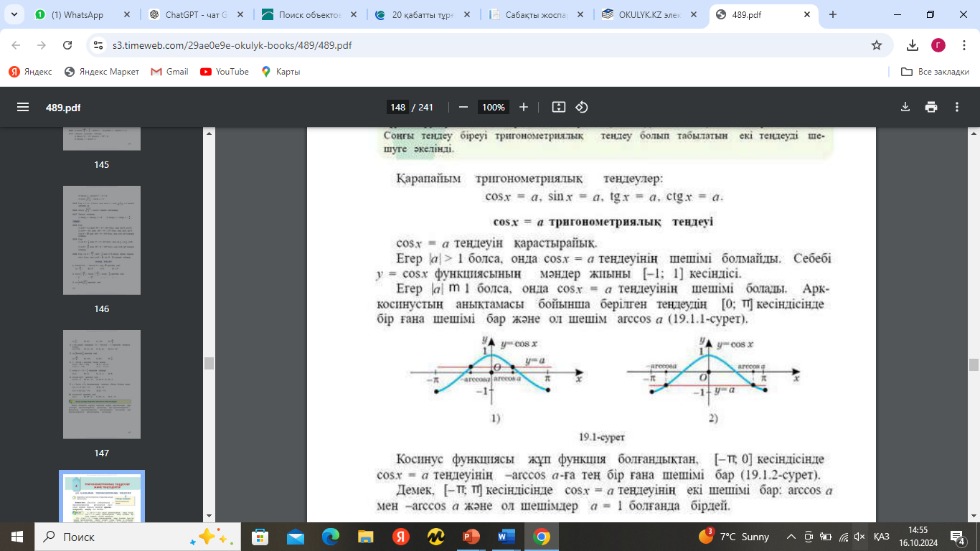Image resolution: width=980 pixels, height=551 pixels.
Task: Open the PDF viewer more actions menu
Action: [957, 107]
